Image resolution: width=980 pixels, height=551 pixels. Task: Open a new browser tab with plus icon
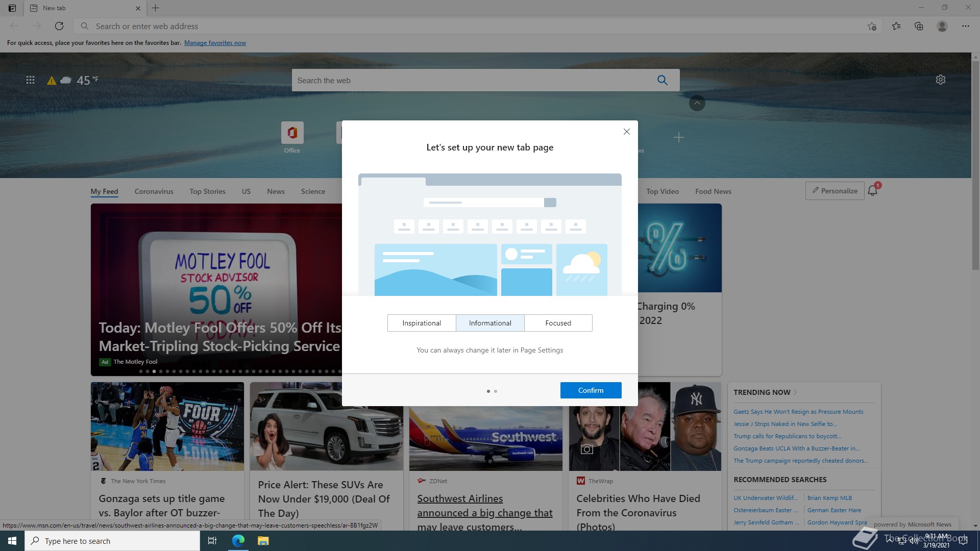click(156, 8)
